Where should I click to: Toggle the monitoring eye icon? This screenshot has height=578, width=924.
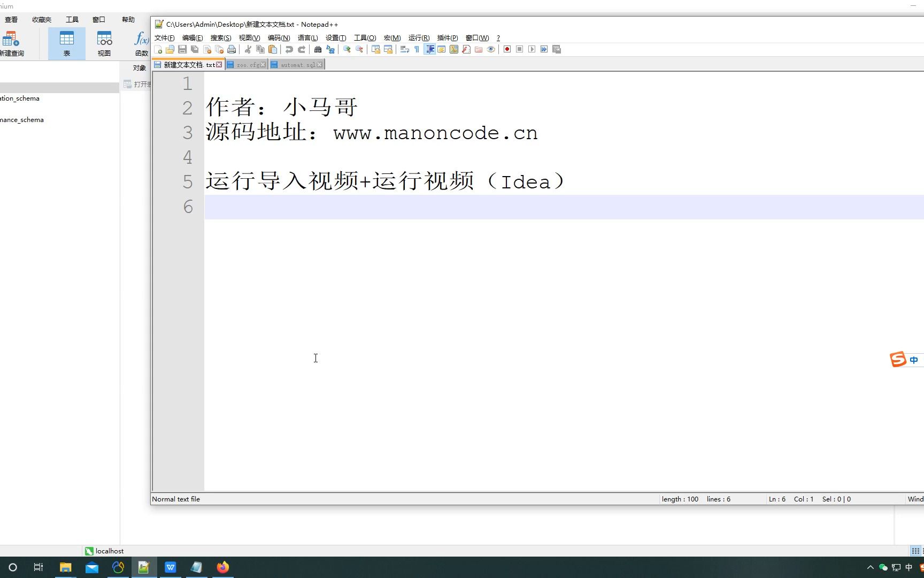(x=491, y=49)
